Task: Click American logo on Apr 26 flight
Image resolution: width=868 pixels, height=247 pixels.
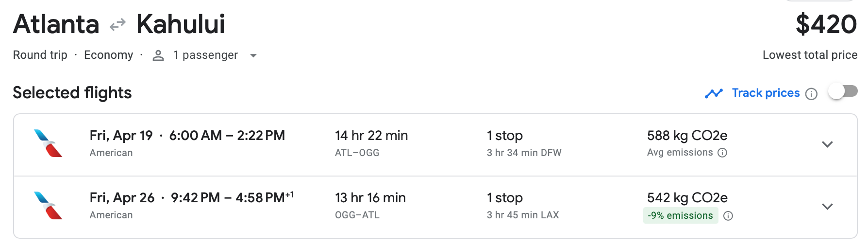Action: click(48, 206)
